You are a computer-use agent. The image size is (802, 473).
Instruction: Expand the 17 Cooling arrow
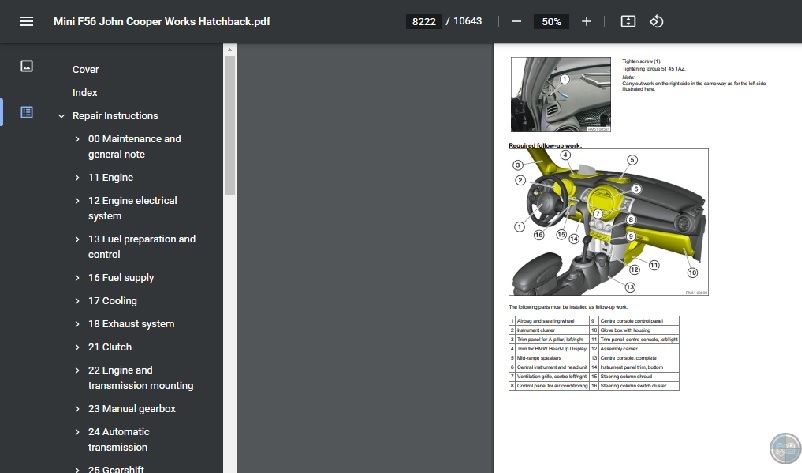(77, 301)
